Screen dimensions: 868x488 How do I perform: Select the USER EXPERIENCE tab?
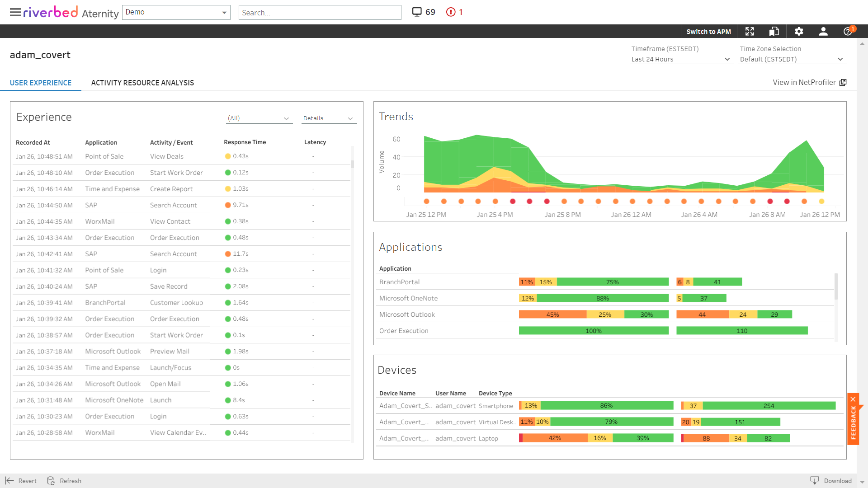coord(40,83)
